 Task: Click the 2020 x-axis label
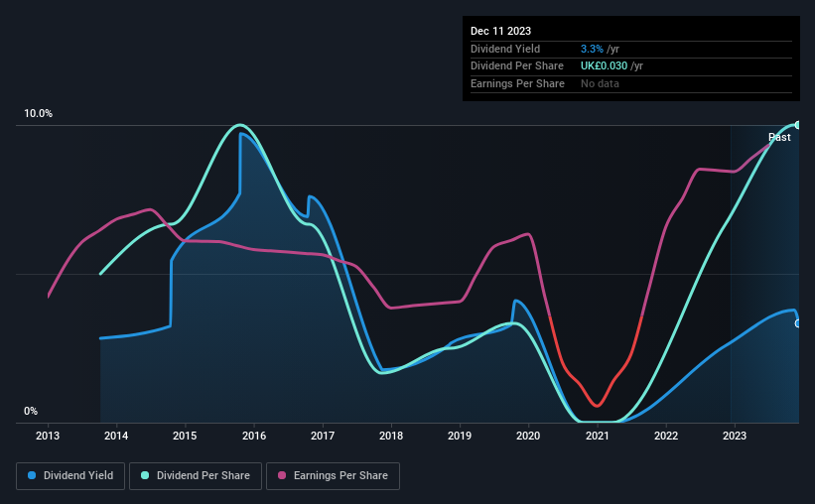click(x=528, y=436)
